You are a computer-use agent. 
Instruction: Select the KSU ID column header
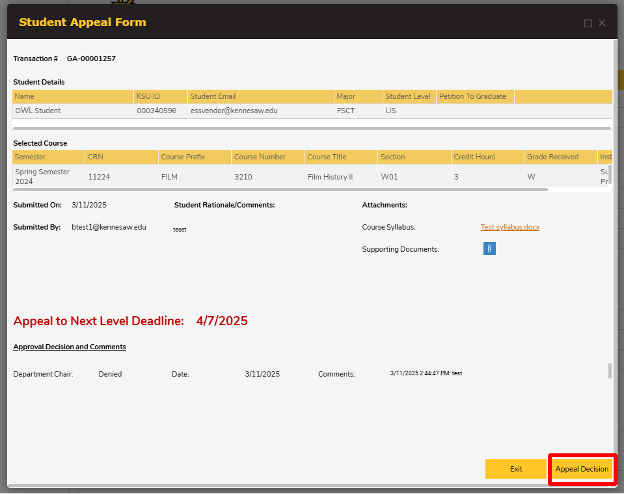click(159, 97)
